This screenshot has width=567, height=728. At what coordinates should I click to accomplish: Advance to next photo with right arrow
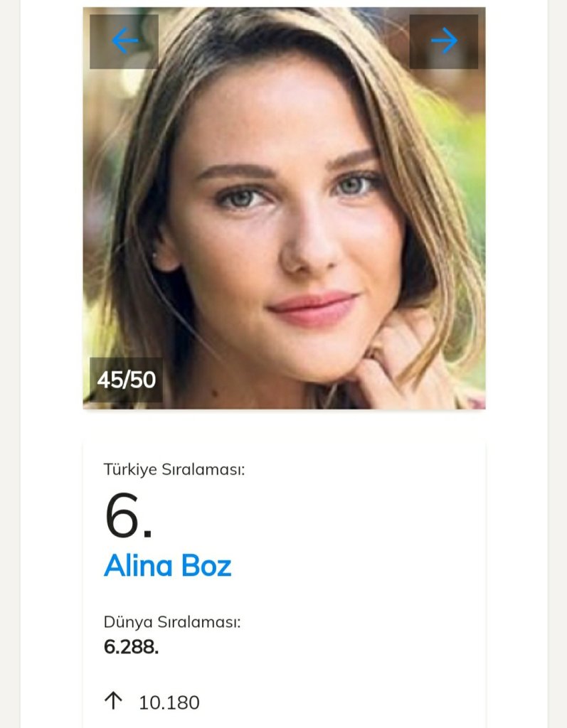[444, 41]
